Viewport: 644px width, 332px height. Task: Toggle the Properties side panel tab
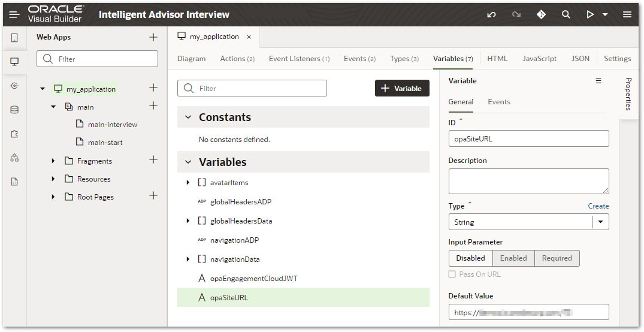[x=628, y=93]
